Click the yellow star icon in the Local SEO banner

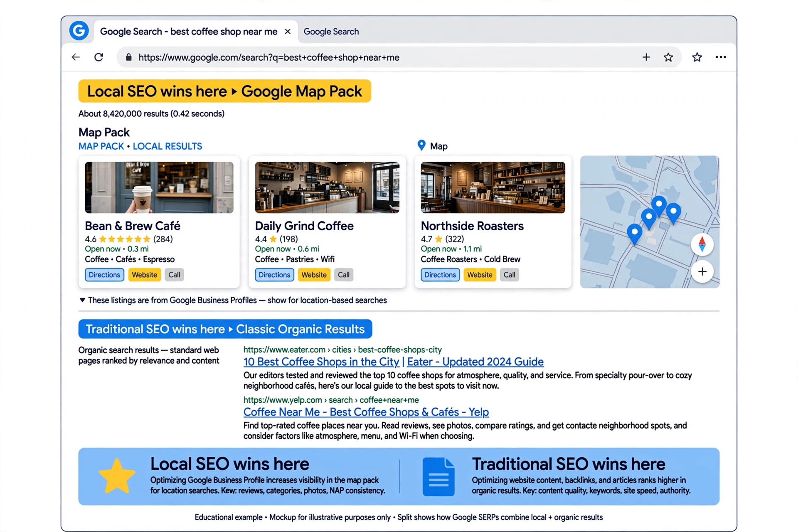117,476
